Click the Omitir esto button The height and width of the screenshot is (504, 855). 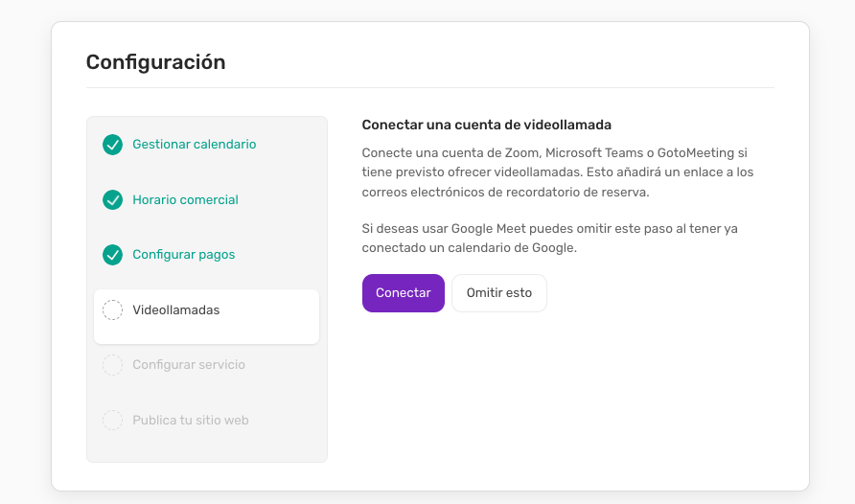[499, 293]
